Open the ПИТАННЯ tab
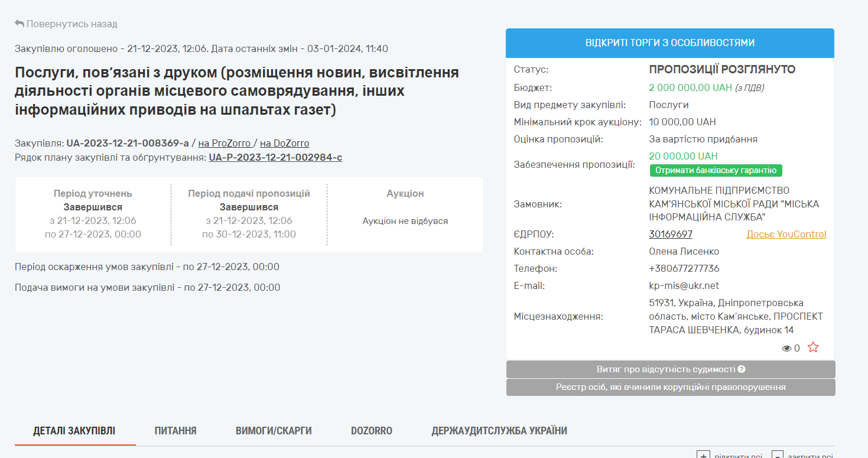Image resolution: width=868 pixels, height=458 pixels. click(x=175, y=431)
